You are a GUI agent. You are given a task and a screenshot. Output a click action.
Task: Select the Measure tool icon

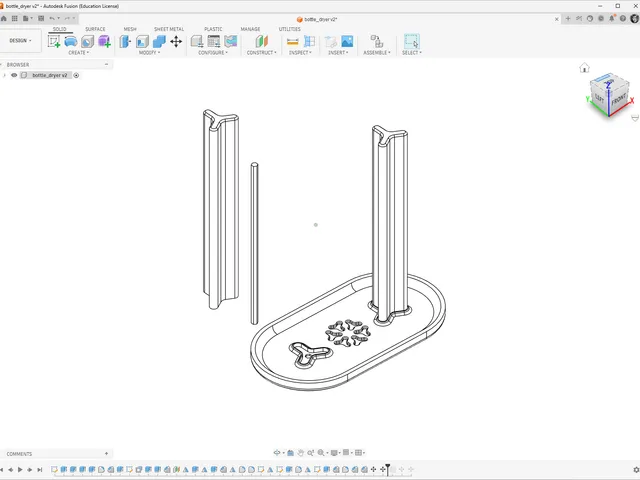point(293,41)
